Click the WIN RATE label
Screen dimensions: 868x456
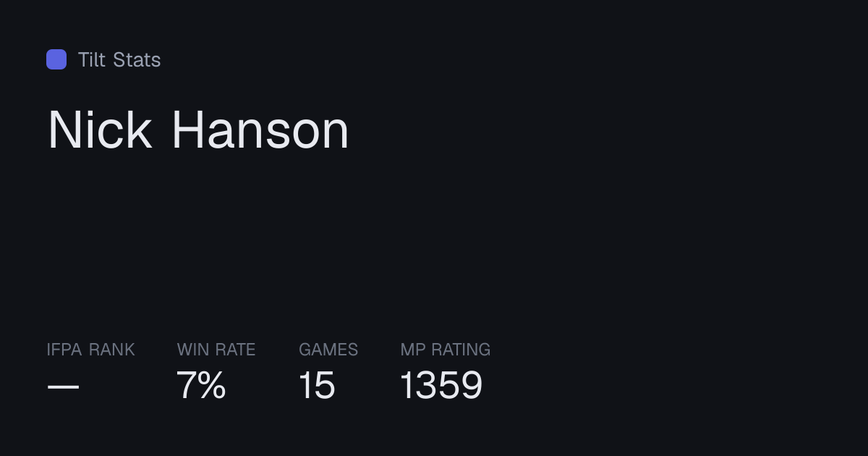[x=216, y=350]
